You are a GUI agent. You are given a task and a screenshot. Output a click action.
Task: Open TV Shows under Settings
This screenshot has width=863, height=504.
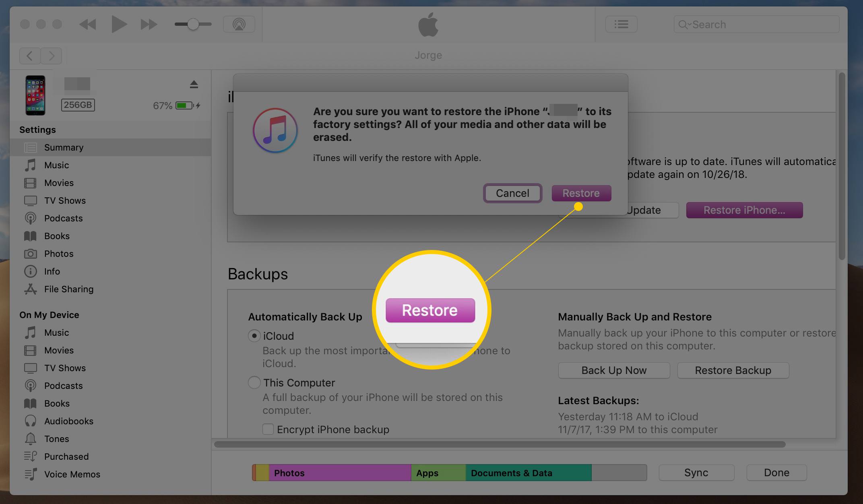110,200
